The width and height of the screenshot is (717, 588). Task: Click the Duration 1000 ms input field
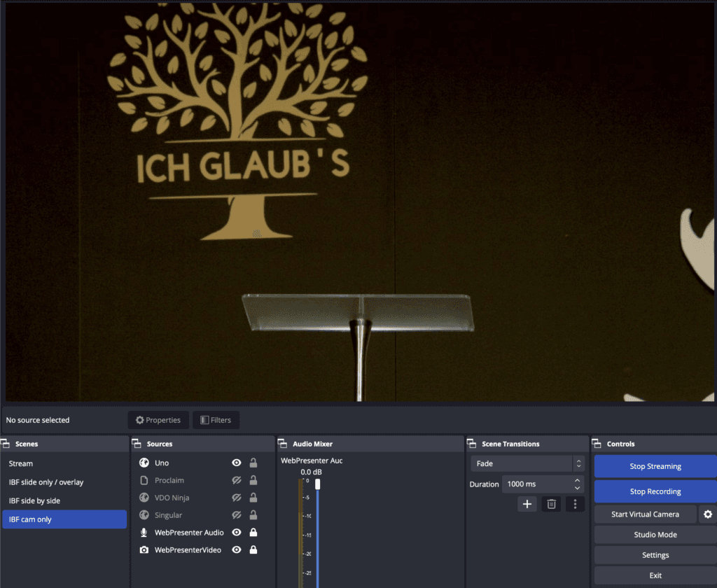click(x=536, y=484)
